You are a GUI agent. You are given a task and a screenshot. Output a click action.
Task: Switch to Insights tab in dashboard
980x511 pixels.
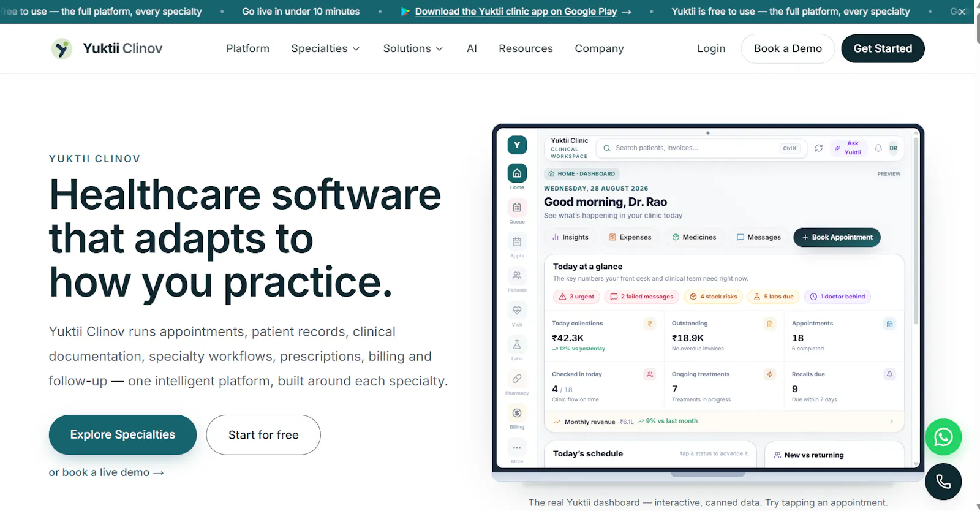[x=570, y=237]
